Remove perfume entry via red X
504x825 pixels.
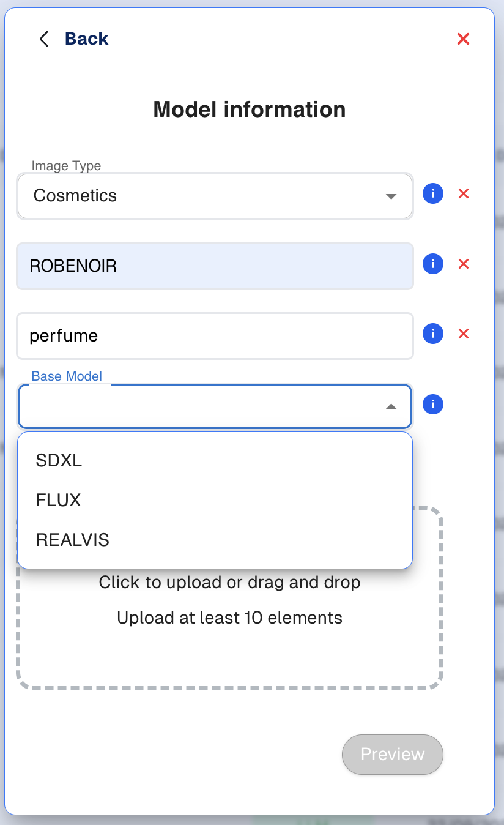464,334
